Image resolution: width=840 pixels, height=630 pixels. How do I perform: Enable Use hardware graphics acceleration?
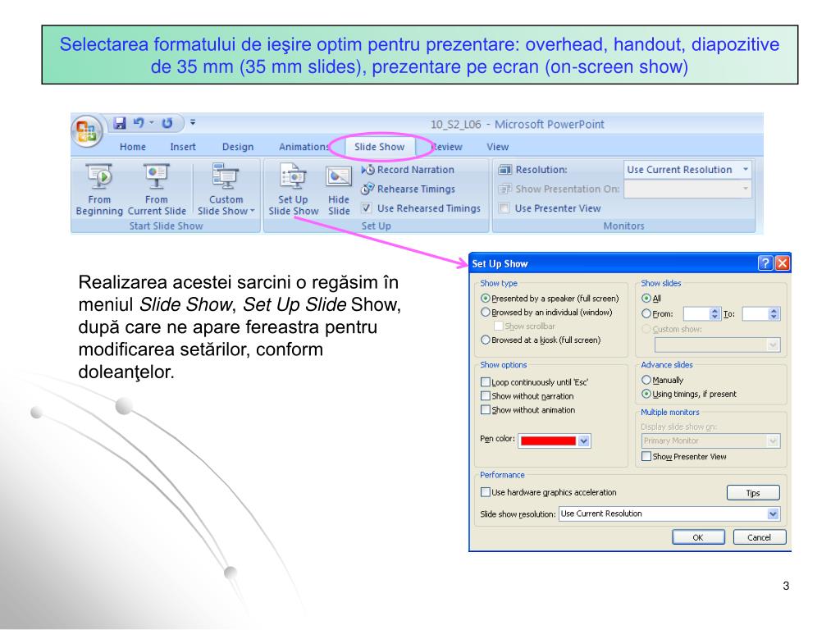tap(486, 492)
